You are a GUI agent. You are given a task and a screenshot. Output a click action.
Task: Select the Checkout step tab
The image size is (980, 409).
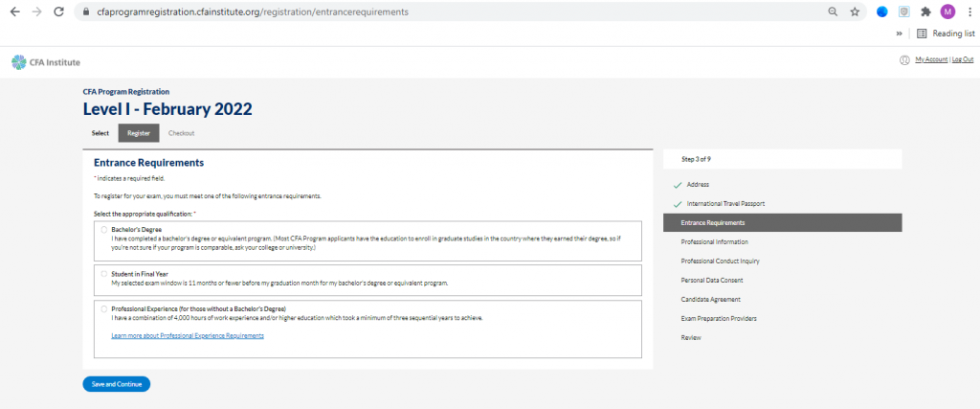pos(181,133)
